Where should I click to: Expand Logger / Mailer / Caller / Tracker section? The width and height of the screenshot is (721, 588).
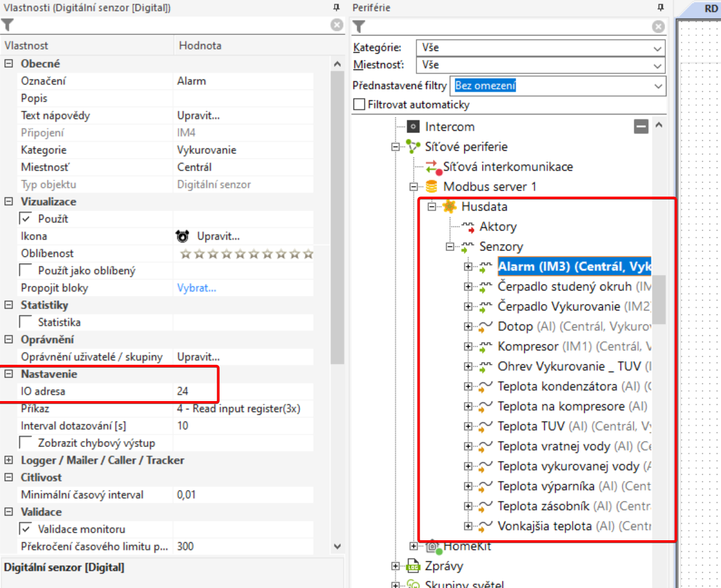coord(8,460)
